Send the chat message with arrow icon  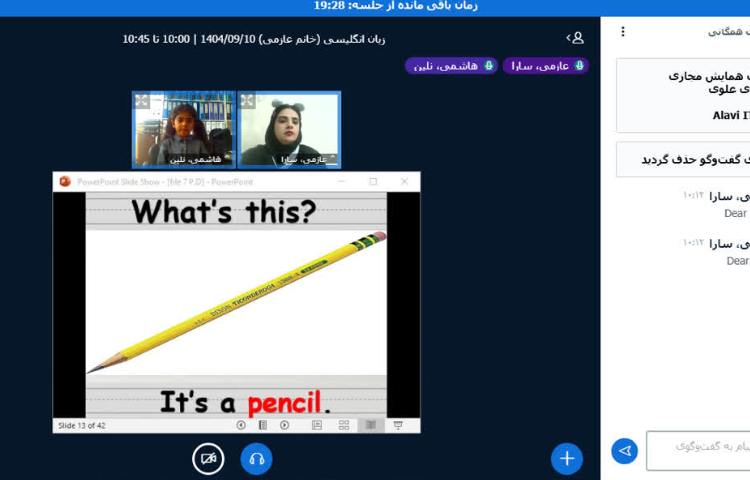tap(625, 451)
